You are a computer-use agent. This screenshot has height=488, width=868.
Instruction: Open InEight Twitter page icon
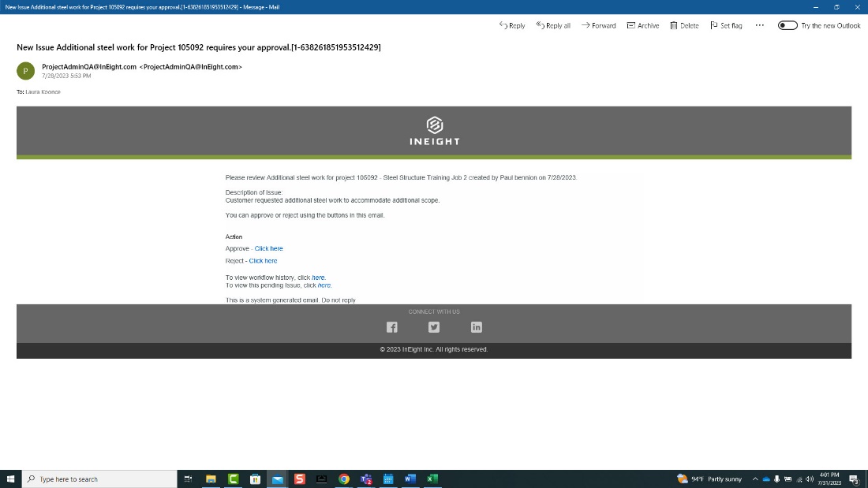tap(434, 327)
